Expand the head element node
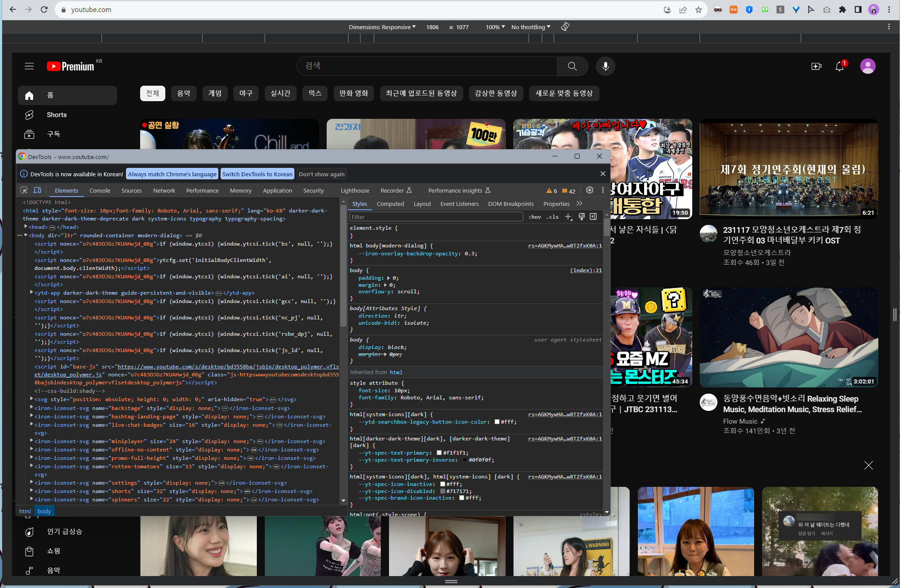The image size is (900, 588). pos(26,227)
